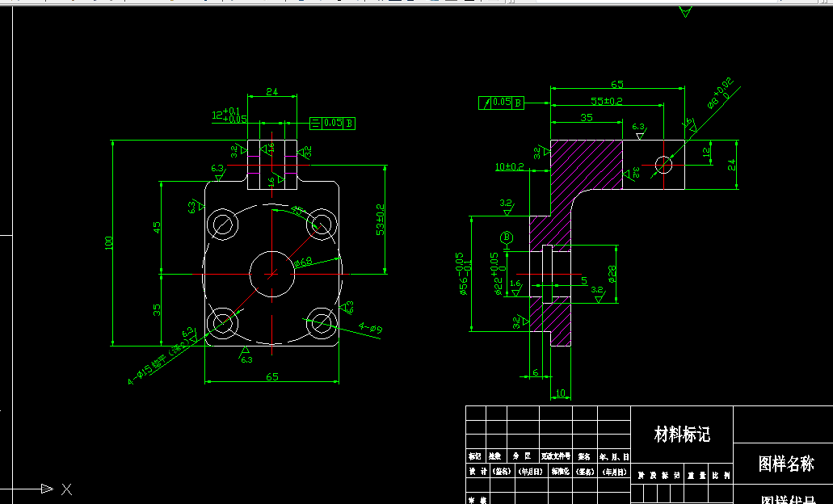Select the 24 height dimension in section view
This screenshot has width=833, height=504.
click(x=732, y=165)
